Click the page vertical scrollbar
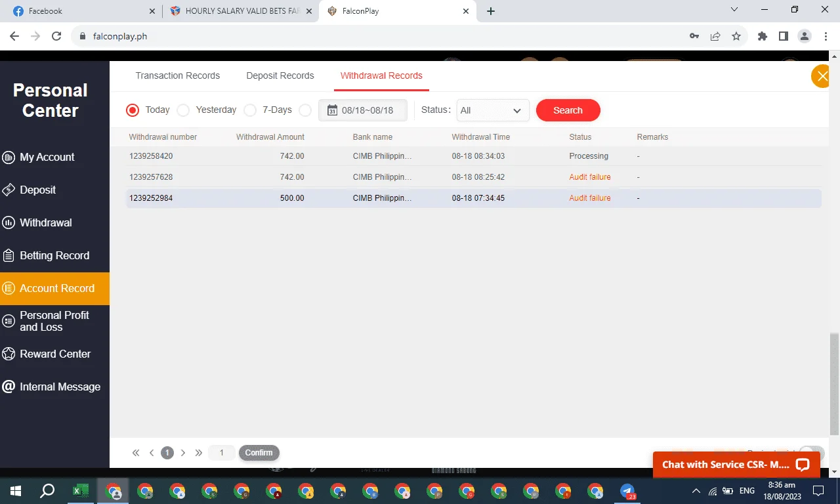The image size is (840, 504). [x=835, y=384]
